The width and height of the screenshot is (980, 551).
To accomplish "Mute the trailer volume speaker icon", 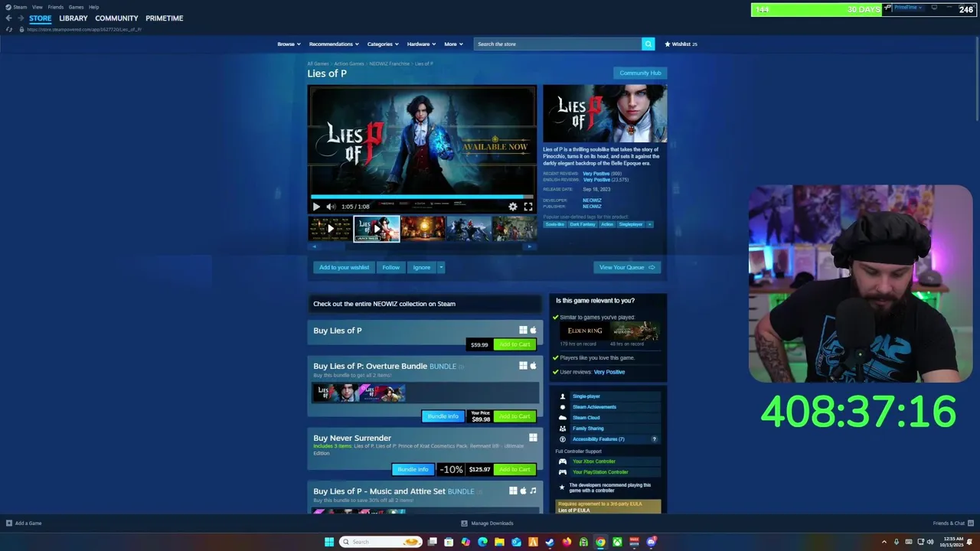I will point(331,207).
